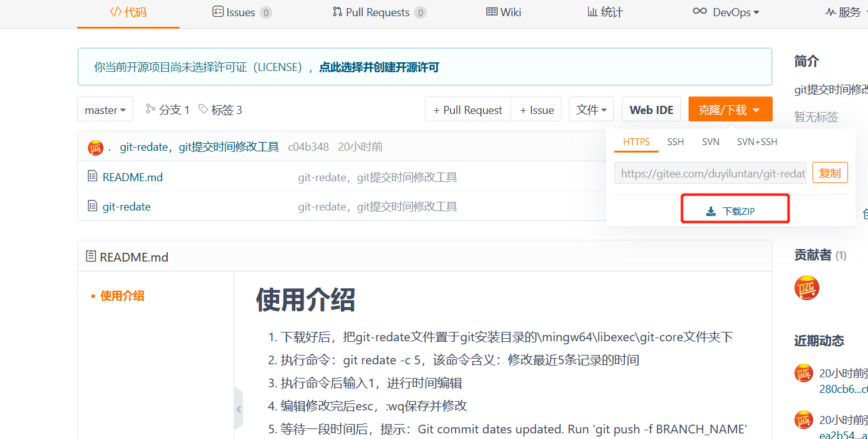Select the SSH clone tab
Viewport: 868px width, 439px height.
coord(675,142)
